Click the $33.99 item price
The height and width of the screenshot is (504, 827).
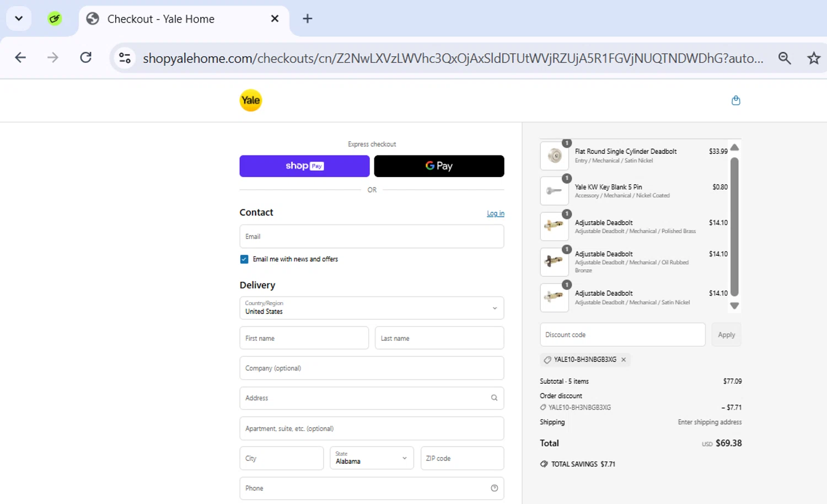point(718,151)
